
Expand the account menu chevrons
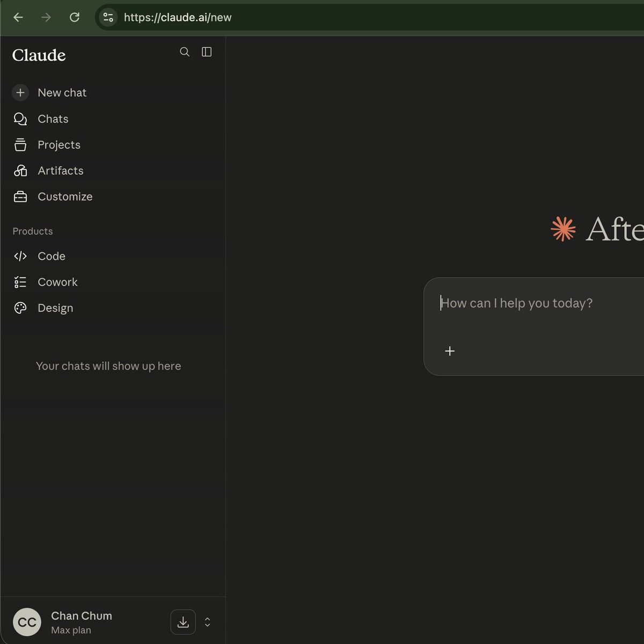208,622
